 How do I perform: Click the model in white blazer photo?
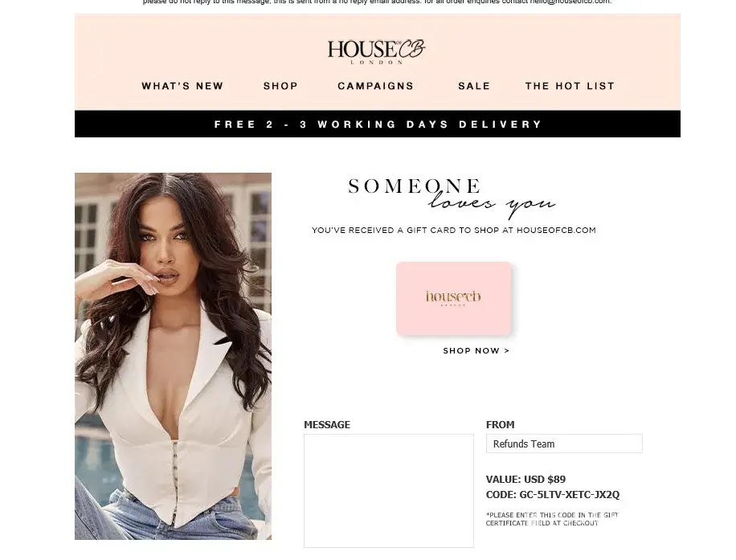(x=173, y=356)
